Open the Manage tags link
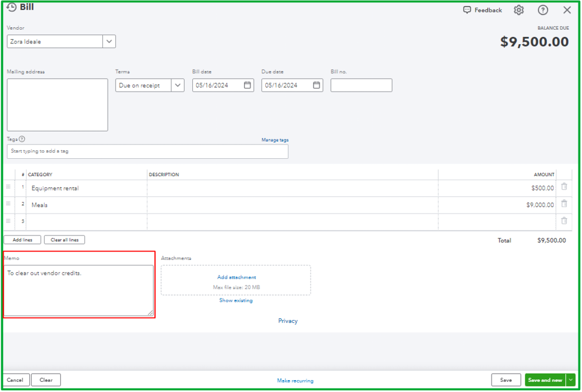The image size is (582, 392). pos(275,140)
